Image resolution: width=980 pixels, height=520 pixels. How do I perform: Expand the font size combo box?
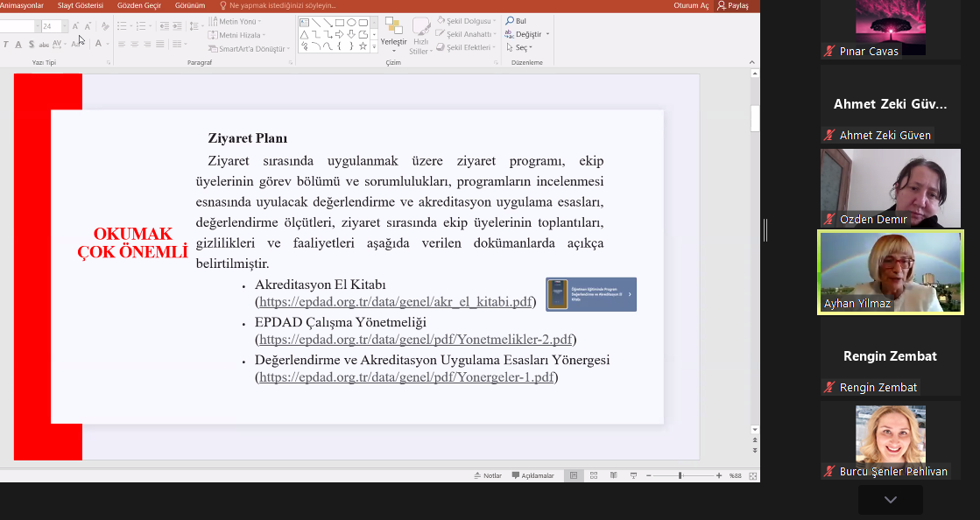63,26
